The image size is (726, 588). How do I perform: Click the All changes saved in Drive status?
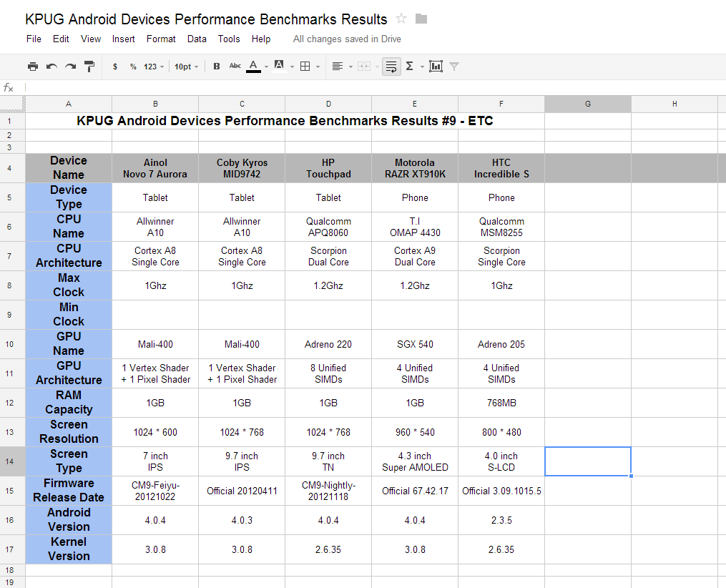point(347,39)
